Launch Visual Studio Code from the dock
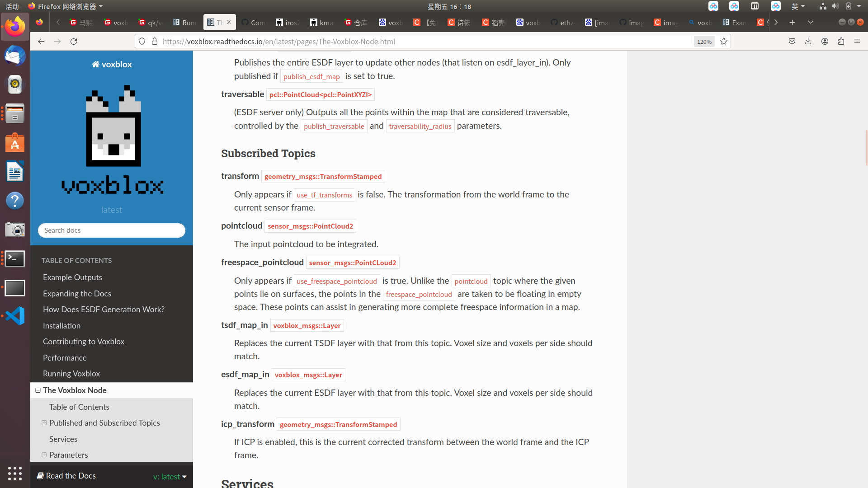 click(x=15, y=316)
